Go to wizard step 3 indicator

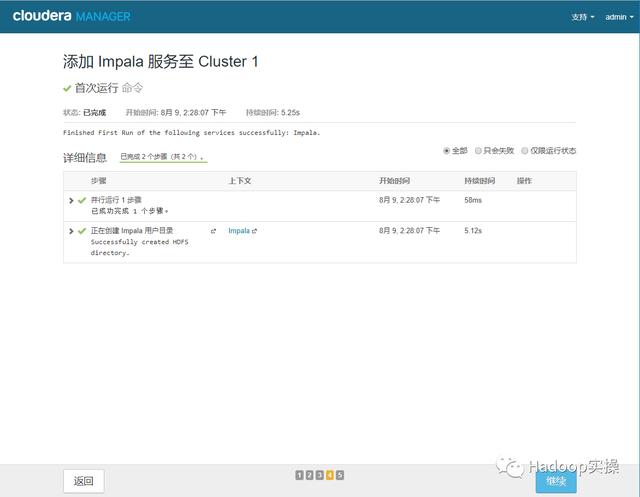coord(320,475)
